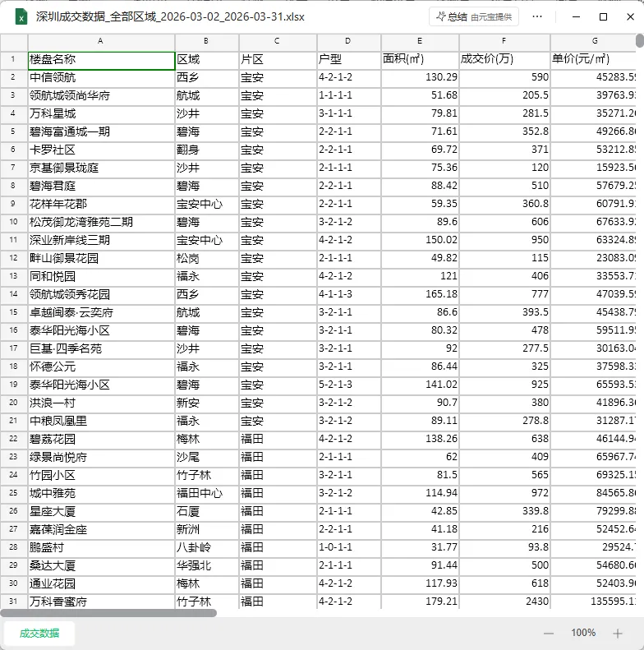Click the 京基御景珑庭 cell
This screenshot has width=644, height=650.
point(101,168)
